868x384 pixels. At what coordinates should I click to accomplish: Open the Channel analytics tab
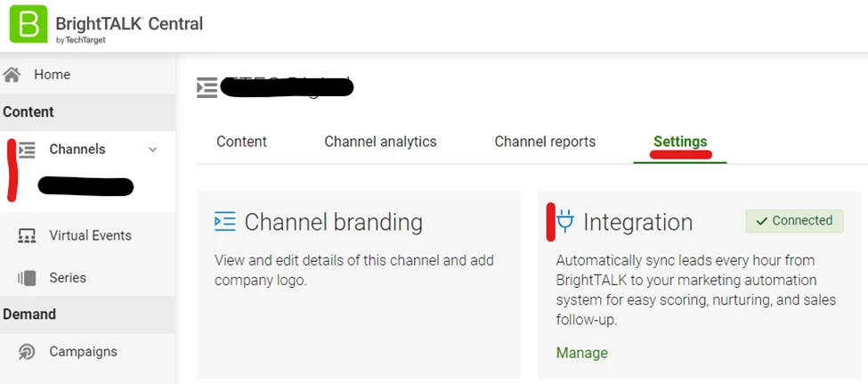point(380,142)
